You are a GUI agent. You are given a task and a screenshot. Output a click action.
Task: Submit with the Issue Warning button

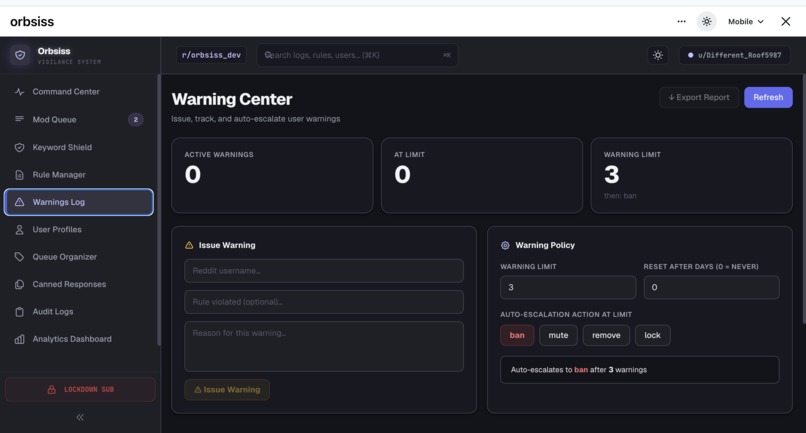point(227,389)
